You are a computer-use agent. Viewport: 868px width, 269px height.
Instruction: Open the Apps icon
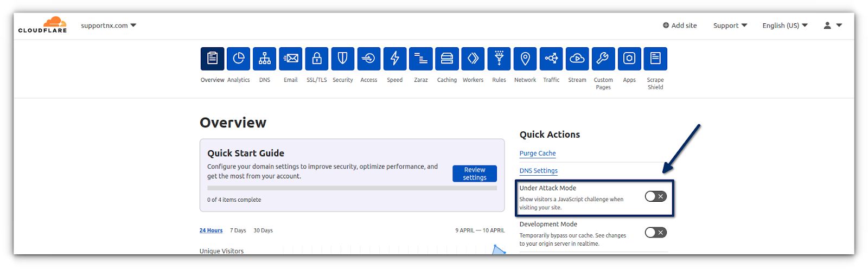pyautogui.click(x=629, y=59)
